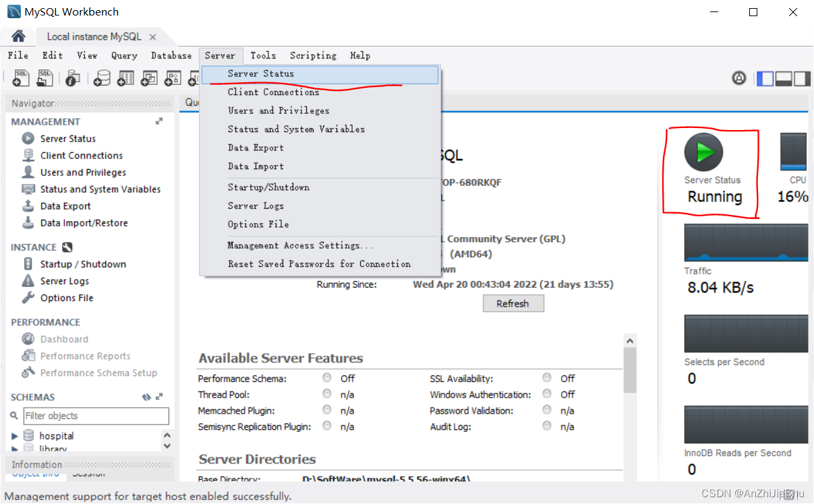Image resolution: width=814 pixels, height=504 pixels.
Task: Choose Options File from the Server menu
Action: (320, 224)
